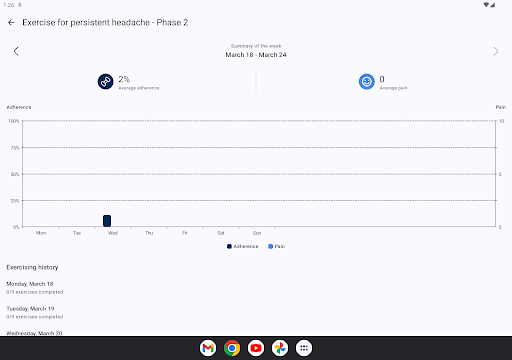Go back using the arrow icon
The height and width of the screenshot is (360, 512).
pyautogui.click(x=11, y=22)
